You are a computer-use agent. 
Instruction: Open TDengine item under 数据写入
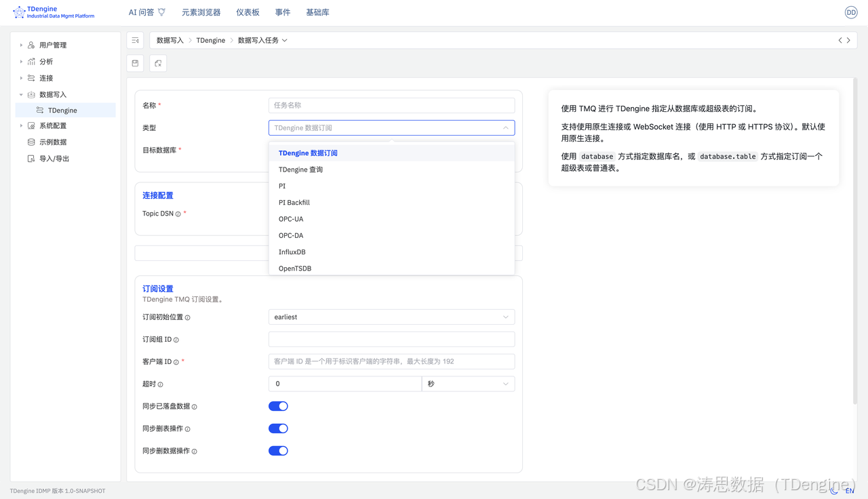click(x=65, y=110)
